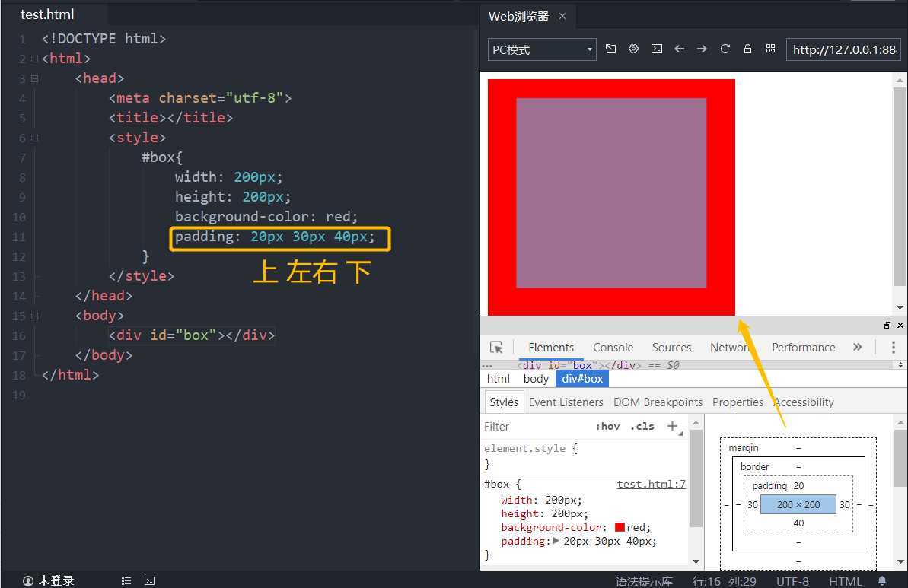Image resolution: width=908 pixels, height=588 pixels.
Task: Click the URL address field
Action: tap(844, 49)
